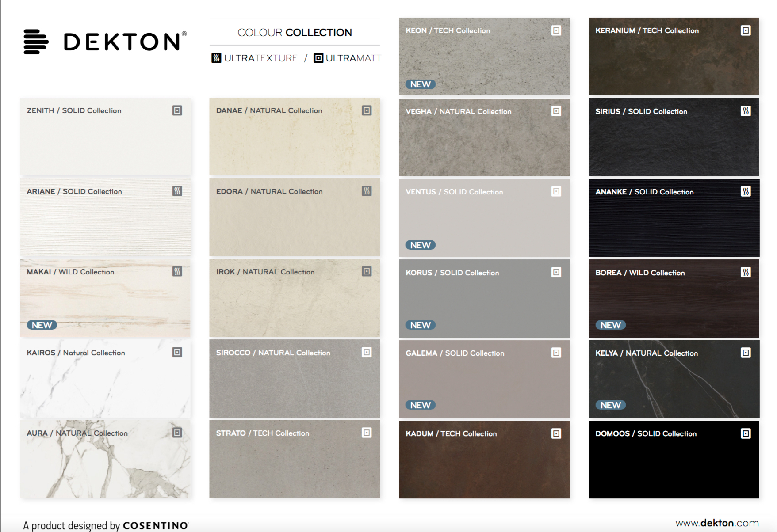This screenshot has height=532, width=777.
Task: Click the Ultramatt icon on KAIROS swatch
Action: (177, 352)
